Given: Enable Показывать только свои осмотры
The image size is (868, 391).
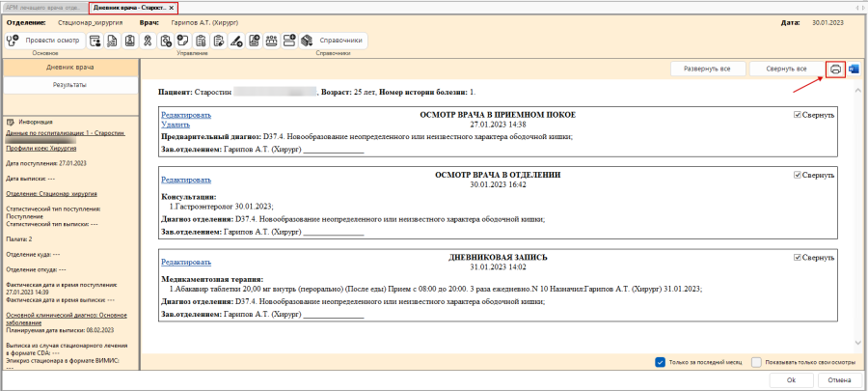Looking at the screenshot, I should [x=757, y=362].
